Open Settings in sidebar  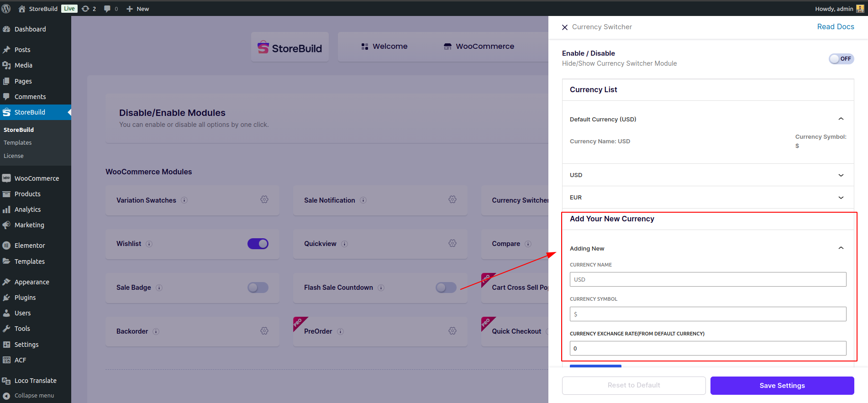36,345
